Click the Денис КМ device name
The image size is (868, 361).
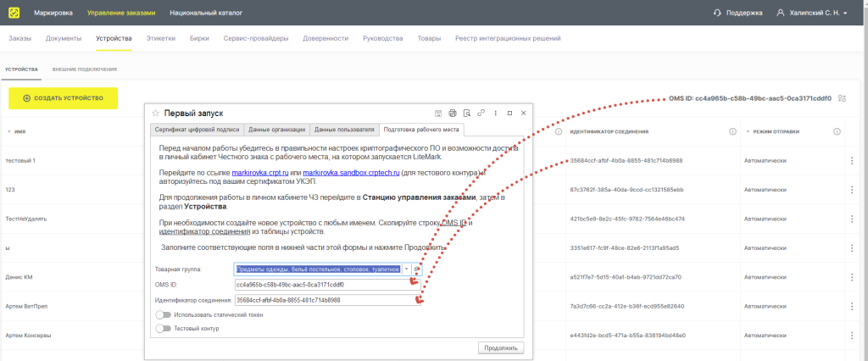pyautogui.click(x=19, y=277)
